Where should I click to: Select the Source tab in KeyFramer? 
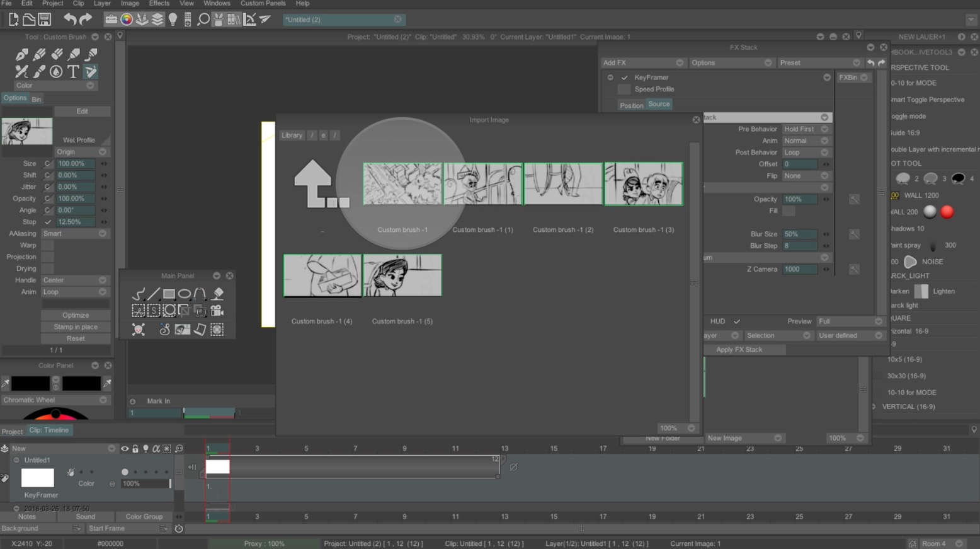[x=659, y=105]
